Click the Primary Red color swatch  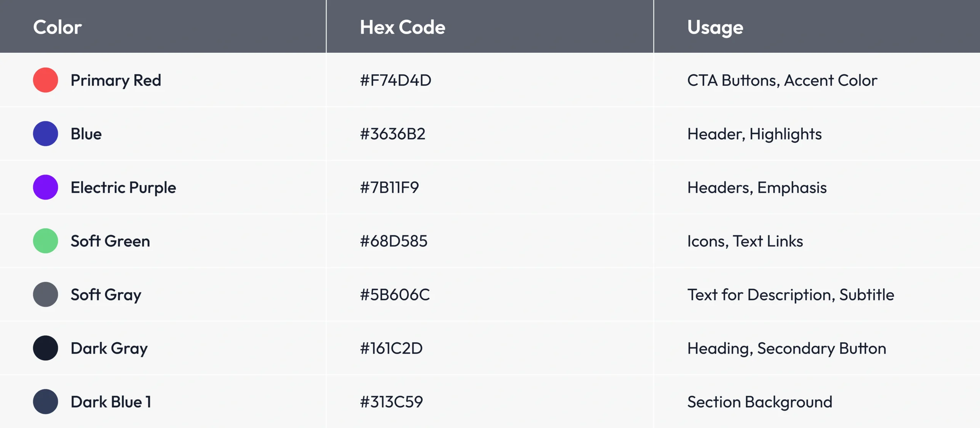click(46, 80)
